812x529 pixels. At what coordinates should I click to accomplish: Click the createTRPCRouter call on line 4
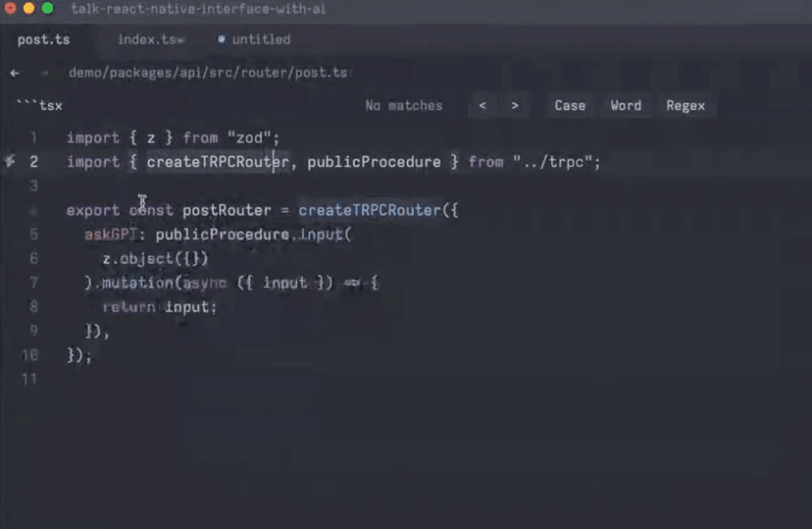tap(370, 210)
